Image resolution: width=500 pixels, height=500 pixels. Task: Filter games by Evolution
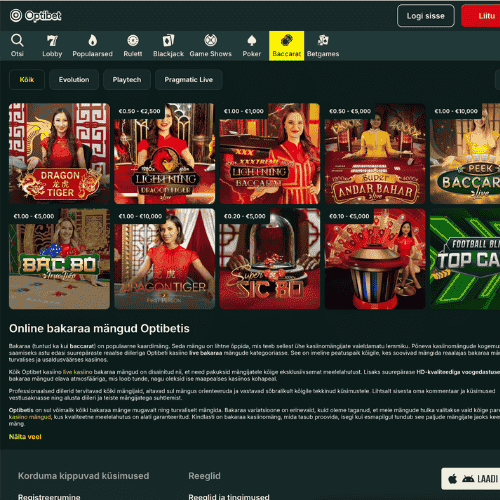pyautogui.click(x=74, y=80)
